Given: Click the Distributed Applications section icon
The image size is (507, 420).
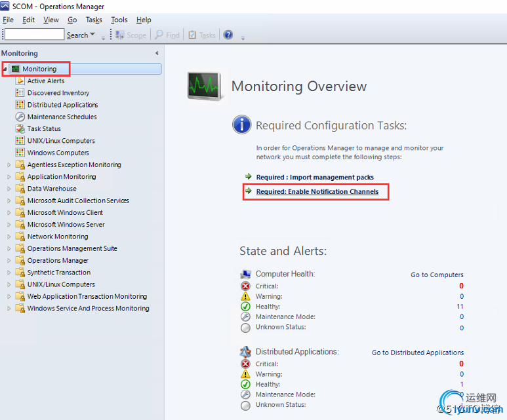Looking at the screenshot, I should (245, 351).
